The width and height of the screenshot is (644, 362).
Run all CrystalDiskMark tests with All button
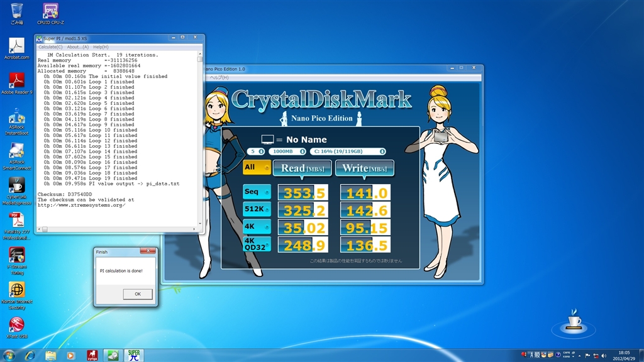pyautogui.click(x=257, y=167)
